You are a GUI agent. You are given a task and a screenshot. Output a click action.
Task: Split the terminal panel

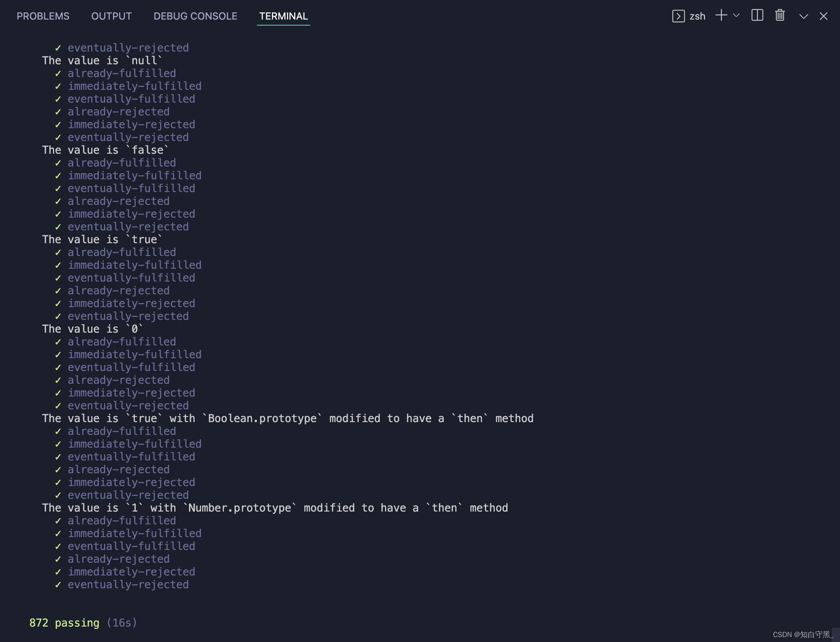[757, 15]
